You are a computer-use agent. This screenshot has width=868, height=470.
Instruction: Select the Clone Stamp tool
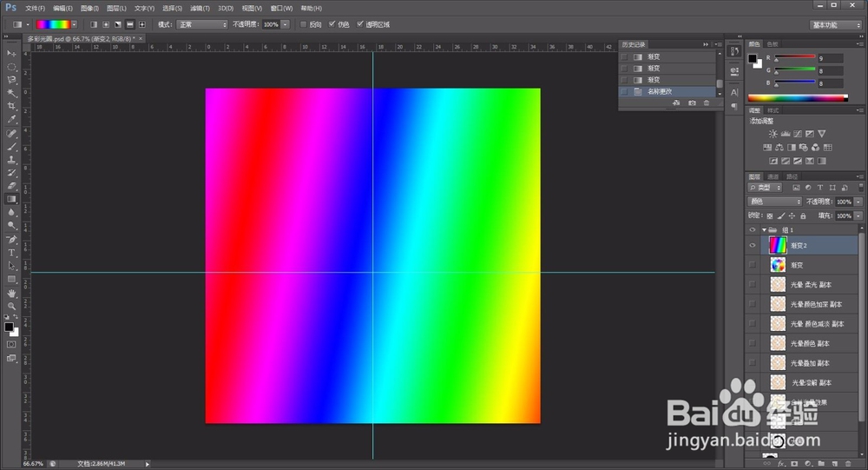pyautogui.click(x=11, y=160)
